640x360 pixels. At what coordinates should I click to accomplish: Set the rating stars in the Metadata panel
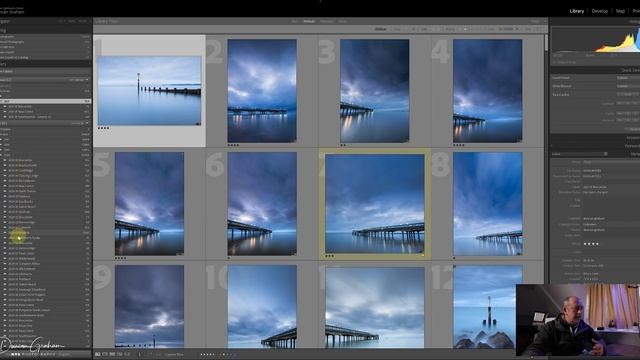point(591,244)
